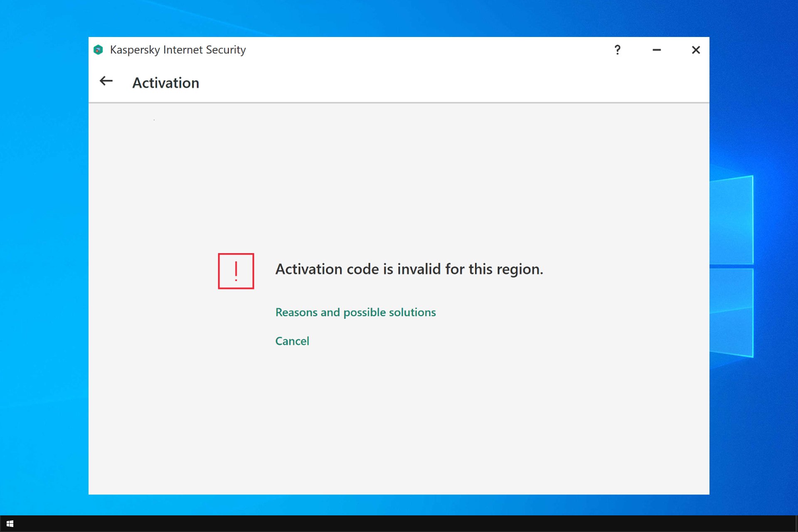Go back using the arrow icon
The width and height of the screenshot is (798, 532).
[106, 81]
